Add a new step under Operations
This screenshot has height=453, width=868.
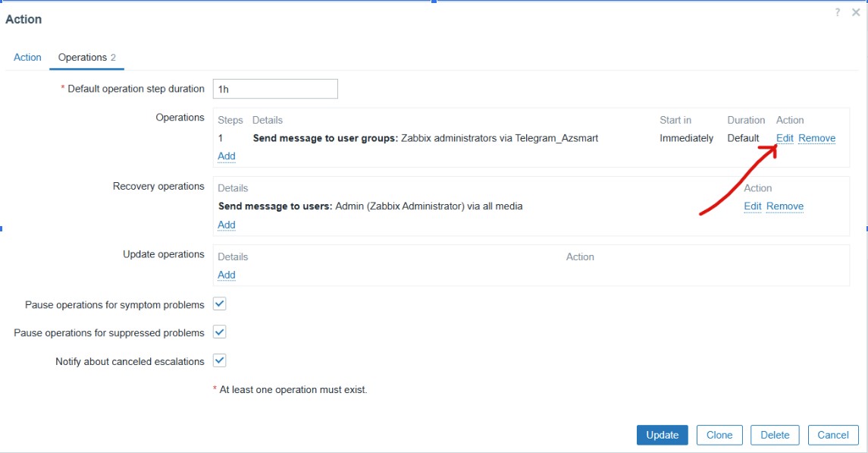(x=227, y=156)
